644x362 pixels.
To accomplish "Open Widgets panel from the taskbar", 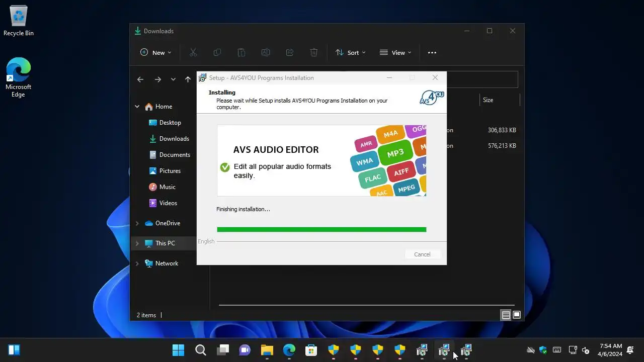I will pos(14,350).
